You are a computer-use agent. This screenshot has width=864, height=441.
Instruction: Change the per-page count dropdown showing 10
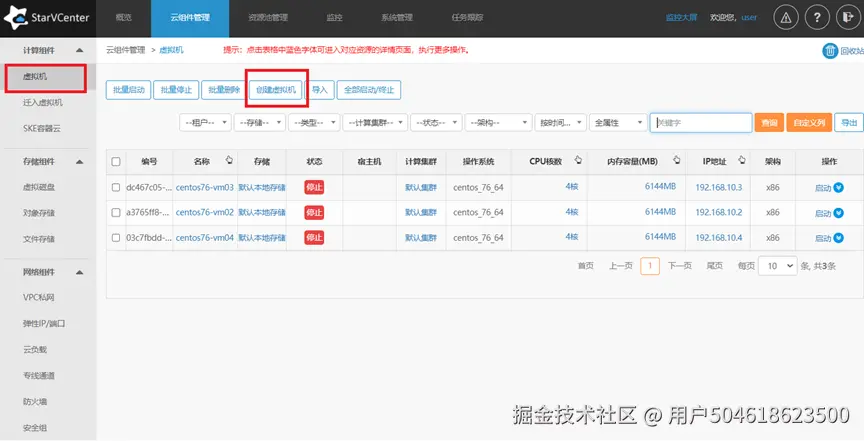click(777, 266)
